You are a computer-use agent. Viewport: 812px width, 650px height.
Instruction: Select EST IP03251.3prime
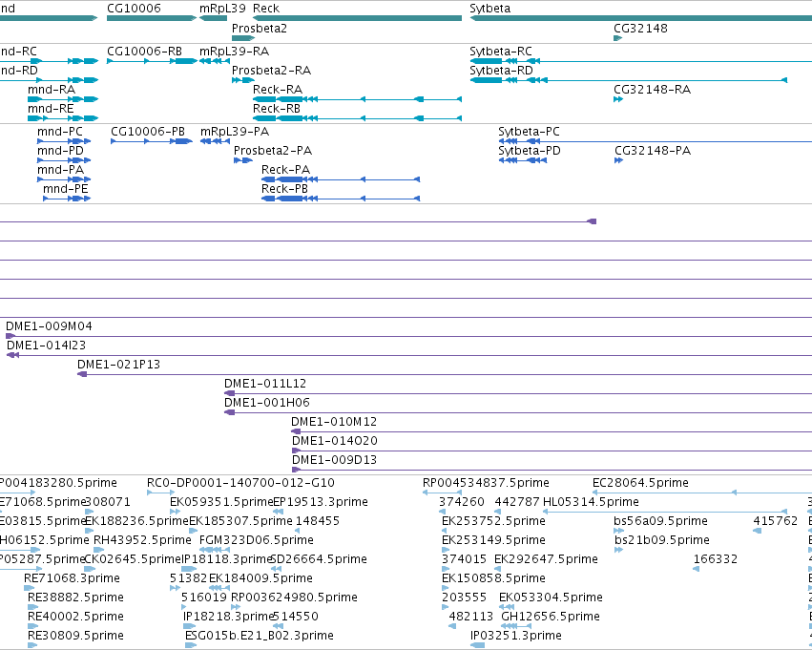[516, 636]
